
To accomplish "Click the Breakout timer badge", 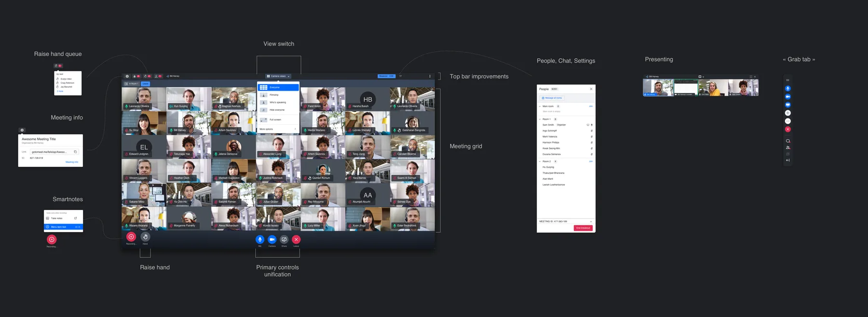I will [386, 76].
